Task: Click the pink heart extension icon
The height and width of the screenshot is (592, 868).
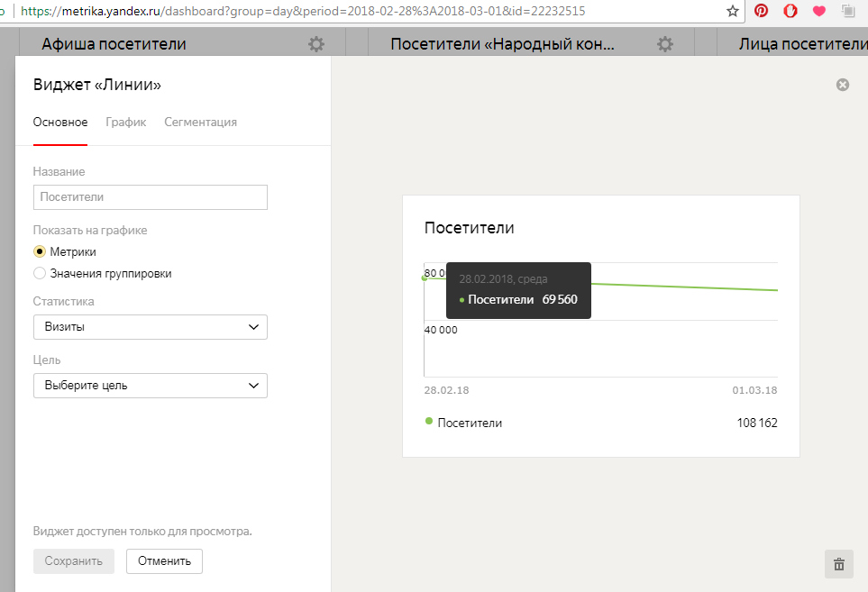Action: pyautogui.click(x=818, y=11)
